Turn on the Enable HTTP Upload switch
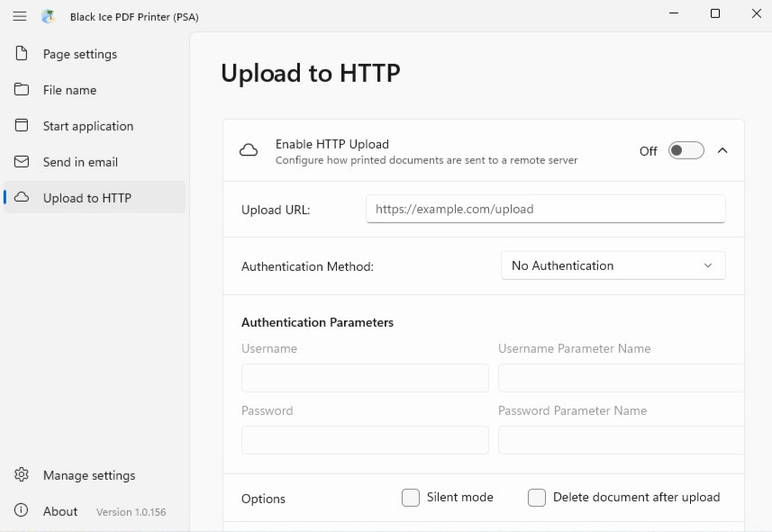Image resolution: width=772 pixels, height=532 pixels. point(686,150)
